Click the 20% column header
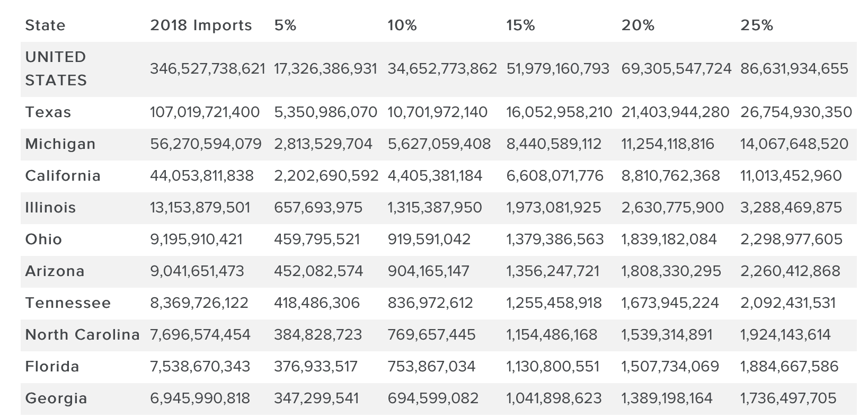This screenshot has height=417, width=868. pos(638,25)
